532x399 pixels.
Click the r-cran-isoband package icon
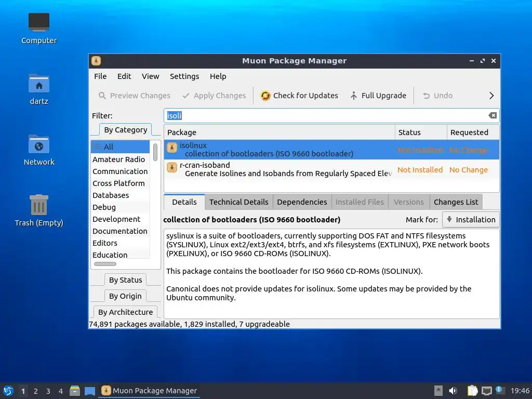point(171,168)
